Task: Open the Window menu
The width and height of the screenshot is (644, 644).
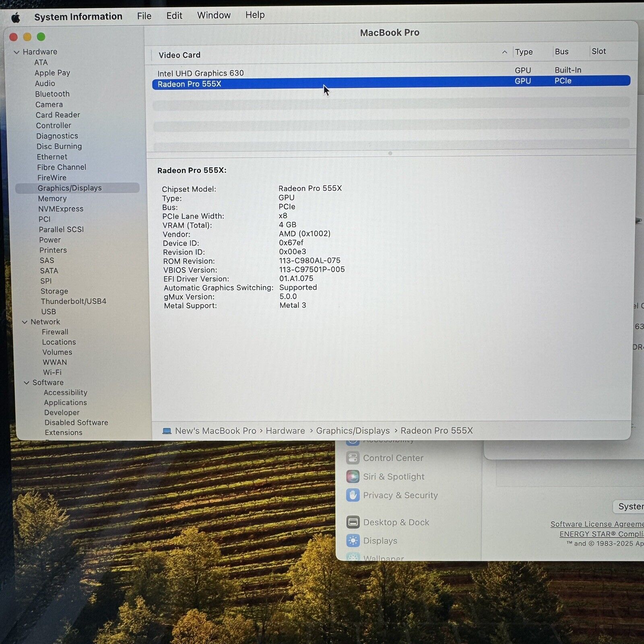Action: pyautogui.click(x=214, y=15)
